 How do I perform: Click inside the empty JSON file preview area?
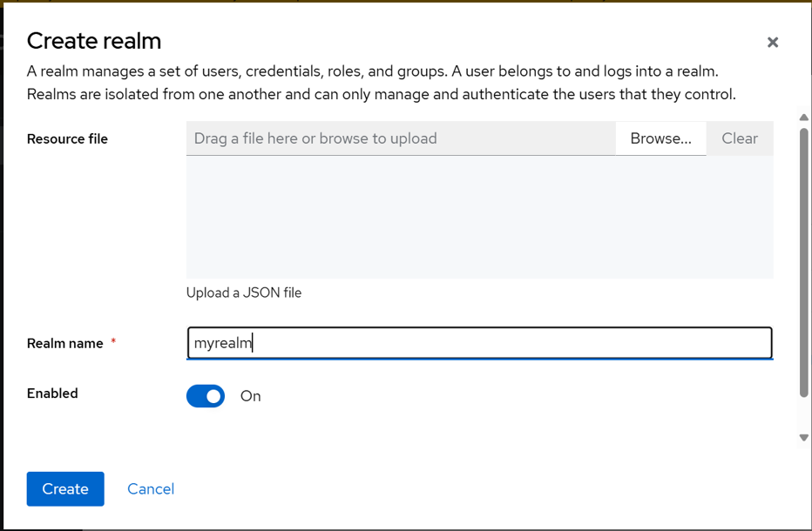[x=479, y=218]
